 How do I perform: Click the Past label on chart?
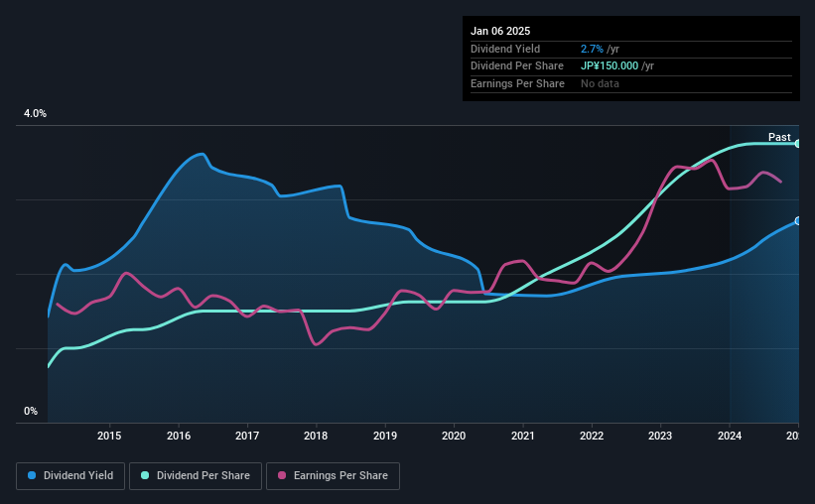[779, 137]
